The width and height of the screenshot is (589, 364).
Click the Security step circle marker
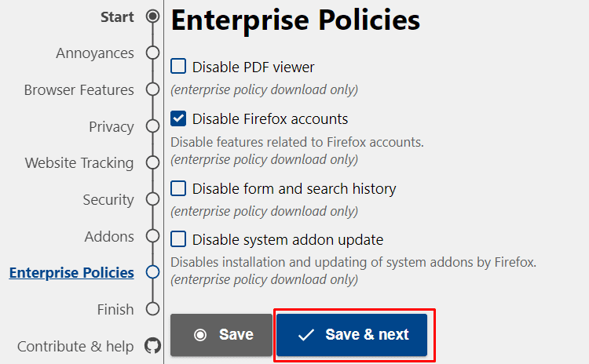coord(153,199)
